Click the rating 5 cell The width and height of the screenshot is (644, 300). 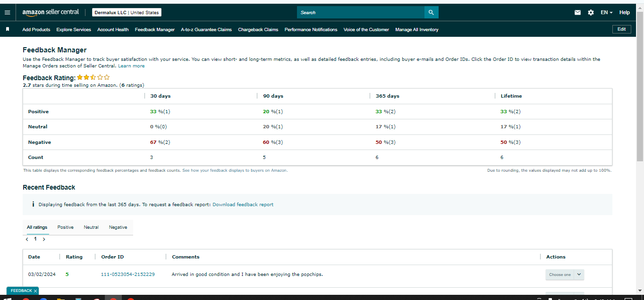coord(67,274)
